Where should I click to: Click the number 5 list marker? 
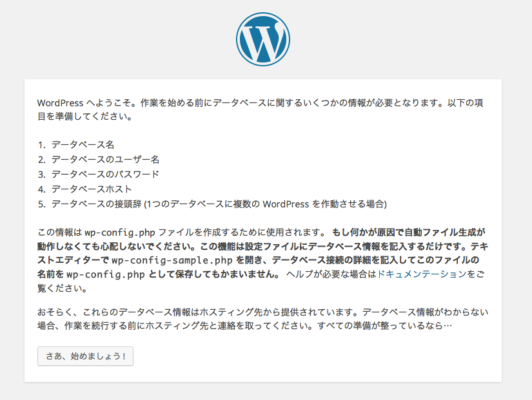coord(41,204)
